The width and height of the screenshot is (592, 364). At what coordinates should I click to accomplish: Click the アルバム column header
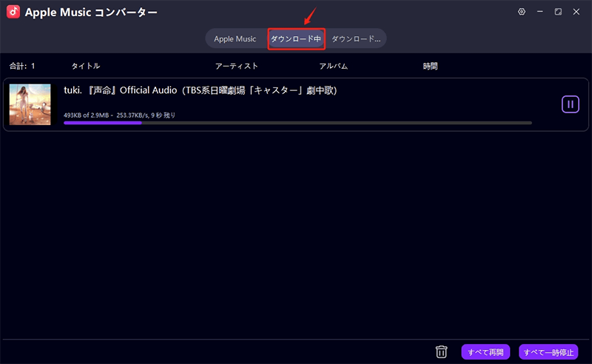333,67
